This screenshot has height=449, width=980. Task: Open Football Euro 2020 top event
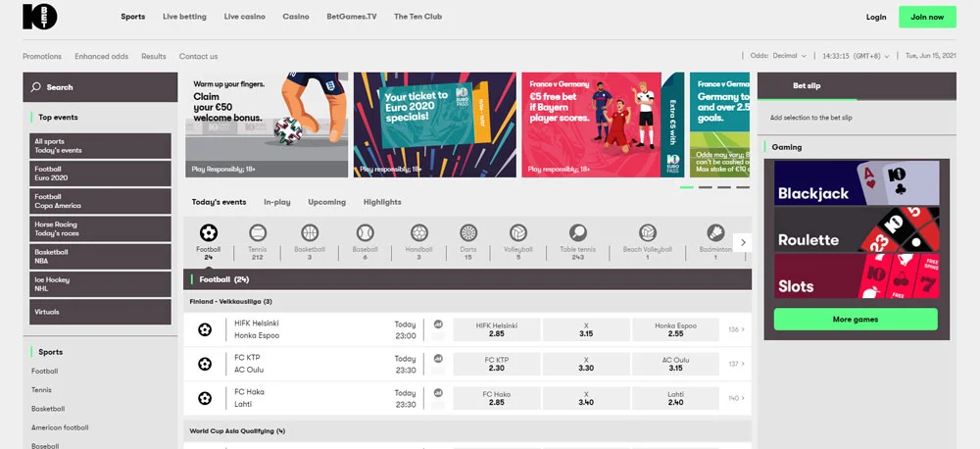click(x=100, y=174)
